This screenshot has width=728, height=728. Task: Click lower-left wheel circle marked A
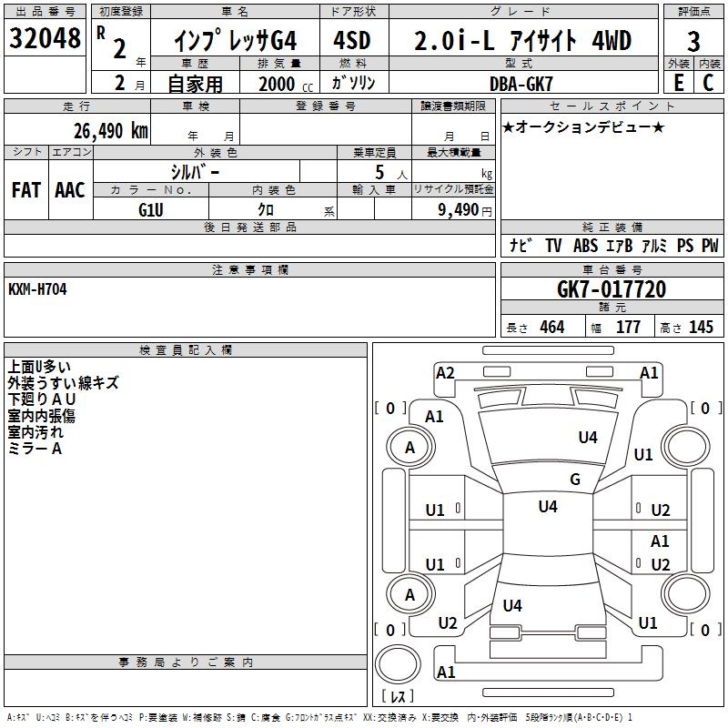409,594
